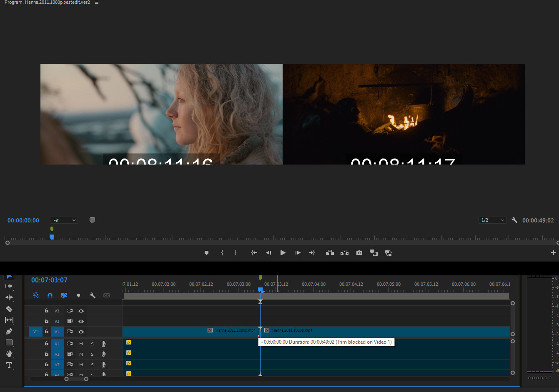Activate the Type tool
Image resolution: width=559 pixels, height=392 pixels.
9,365
